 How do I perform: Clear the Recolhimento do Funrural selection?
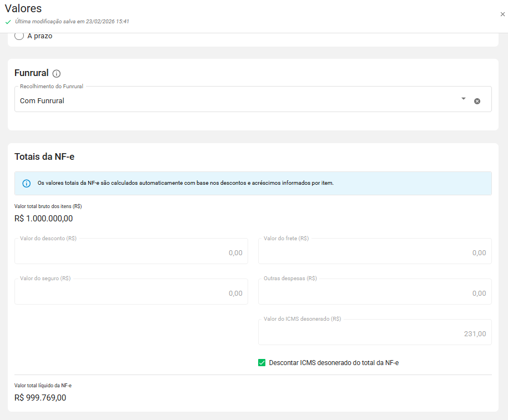pos(477,101)
